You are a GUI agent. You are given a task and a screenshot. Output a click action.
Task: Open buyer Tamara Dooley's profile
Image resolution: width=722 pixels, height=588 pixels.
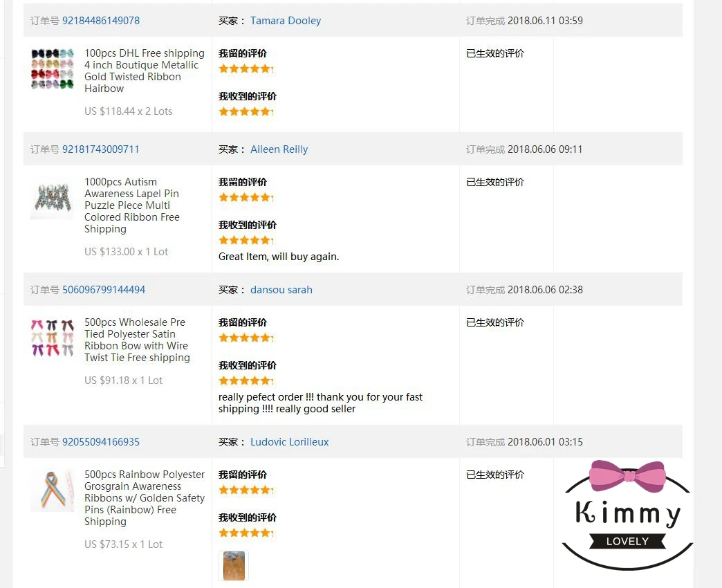pos(286,21)
